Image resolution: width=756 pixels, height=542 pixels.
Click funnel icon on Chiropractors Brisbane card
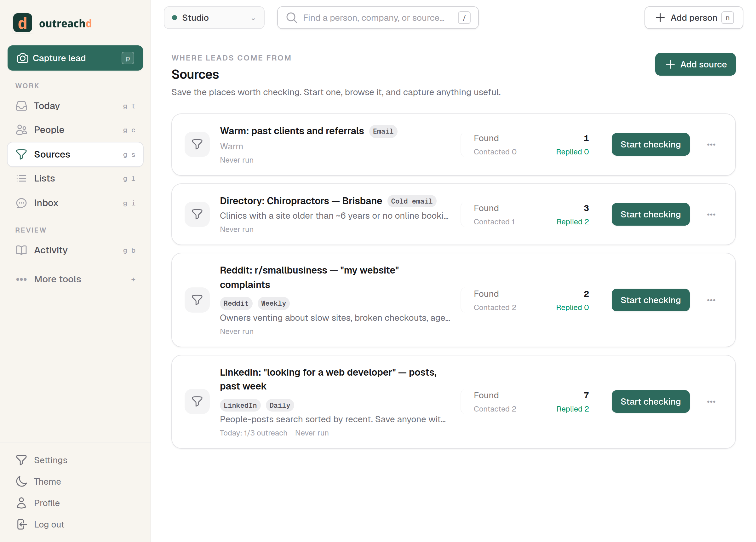(197, 214)
